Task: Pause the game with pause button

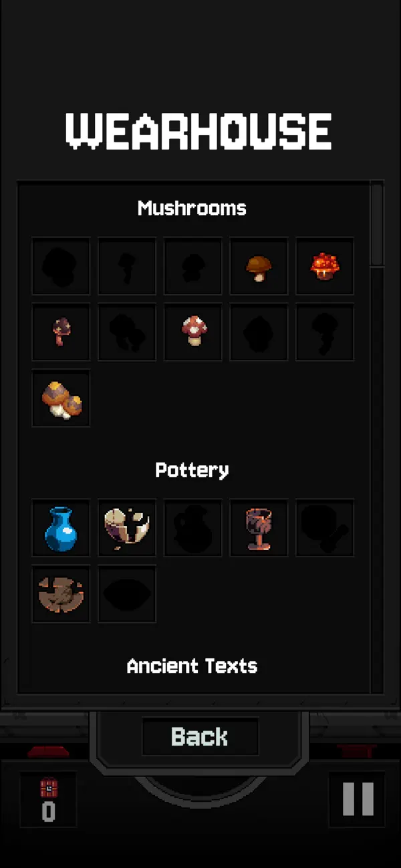Action: 358,799
